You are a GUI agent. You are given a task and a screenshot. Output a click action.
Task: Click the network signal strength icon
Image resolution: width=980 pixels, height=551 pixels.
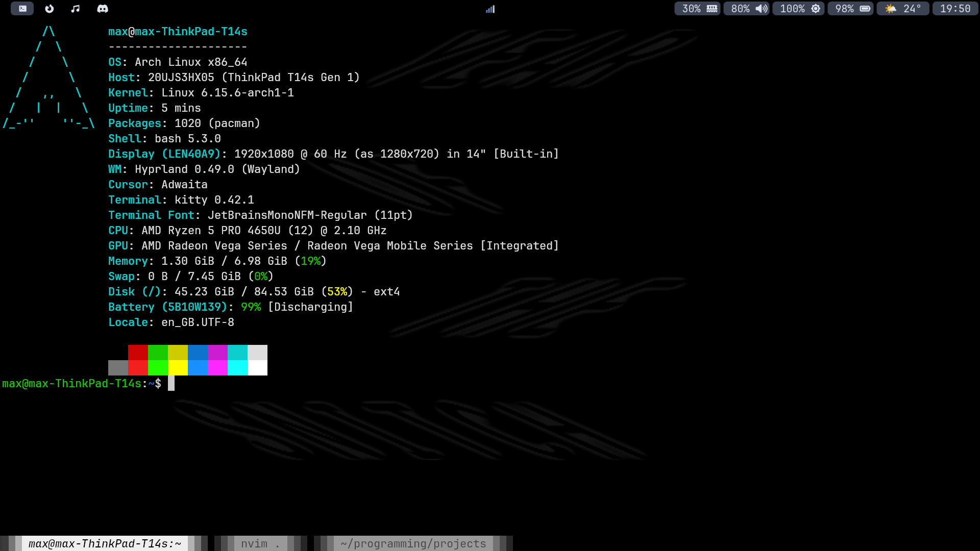(490, 9)
